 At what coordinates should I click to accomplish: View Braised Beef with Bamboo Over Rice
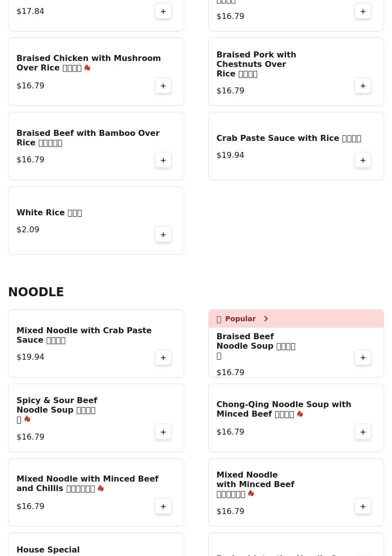click(88, 138)
